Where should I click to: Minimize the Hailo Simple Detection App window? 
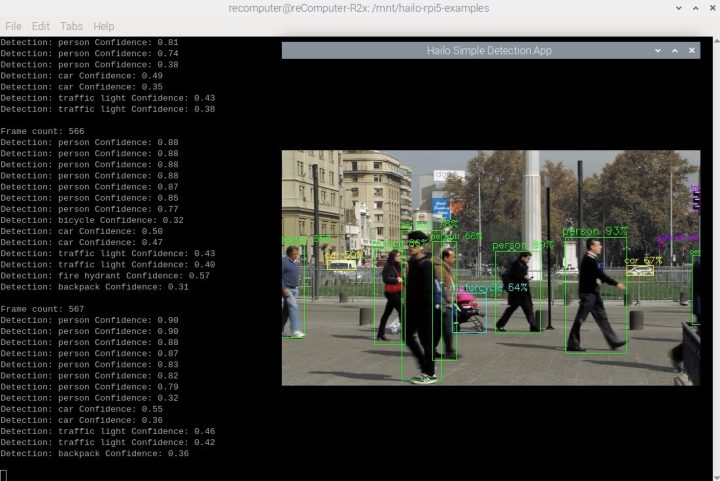[x=658, y=50]
